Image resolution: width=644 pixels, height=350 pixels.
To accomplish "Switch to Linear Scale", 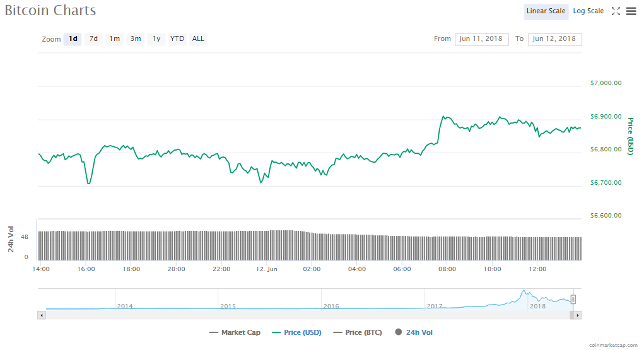I will click(x=546, y=11).
